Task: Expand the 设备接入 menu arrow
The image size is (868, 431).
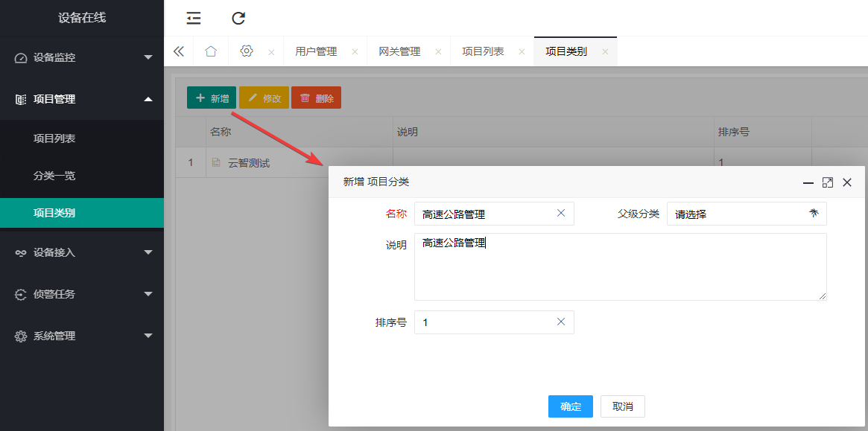Action: [x=148, y=252]
